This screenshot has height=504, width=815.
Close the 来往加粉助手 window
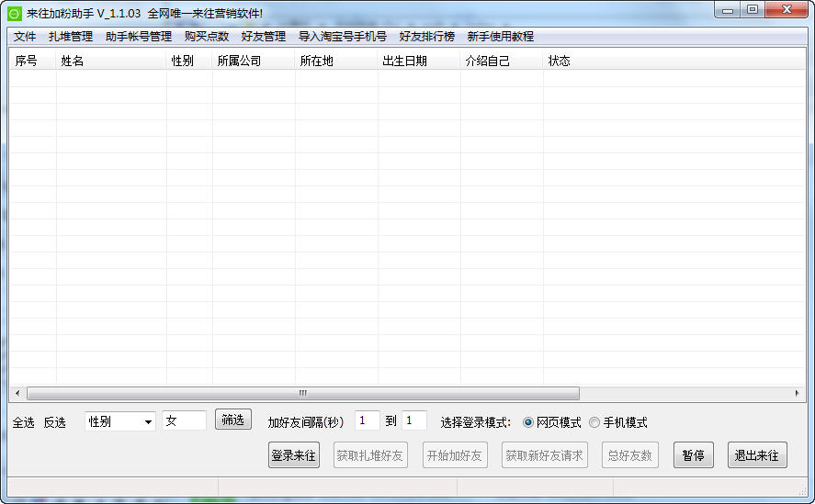[787, 10]
